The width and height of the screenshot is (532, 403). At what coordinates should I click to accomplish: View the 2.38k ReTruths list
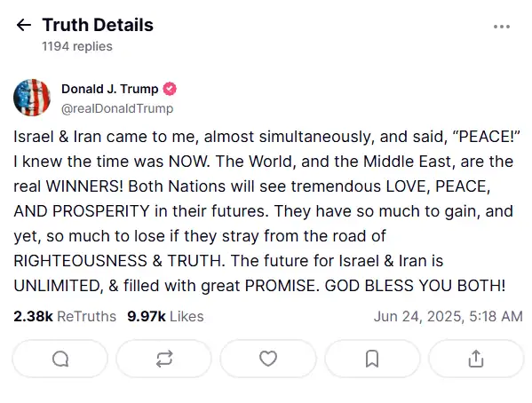coord(65,317)
